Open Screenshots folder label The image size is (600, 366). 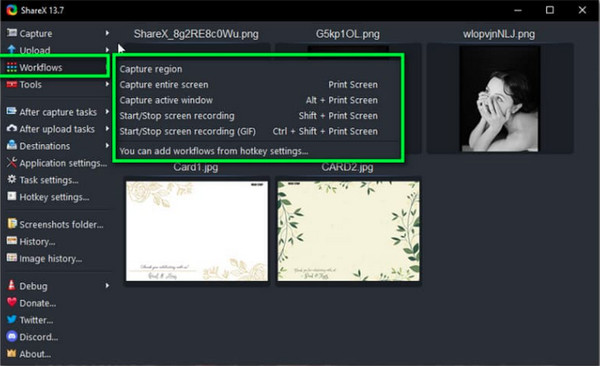[x=61, y=224]
